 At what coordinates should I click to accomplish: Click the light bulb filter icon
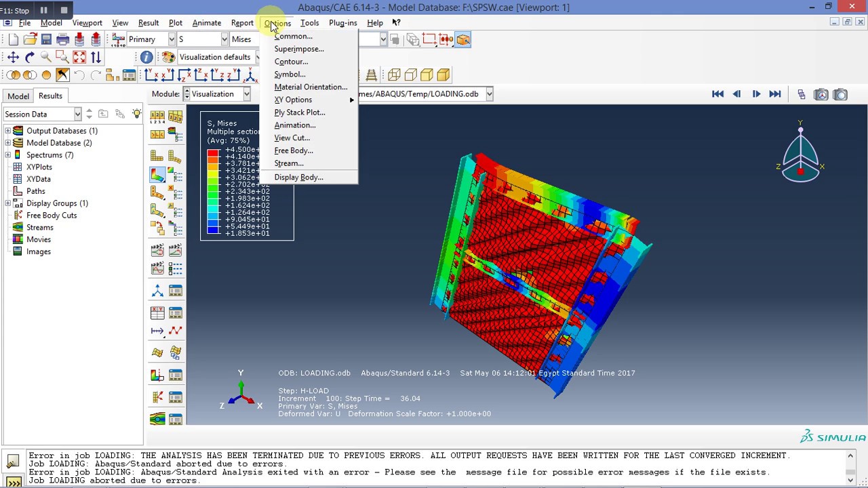[x=137, y=114]
